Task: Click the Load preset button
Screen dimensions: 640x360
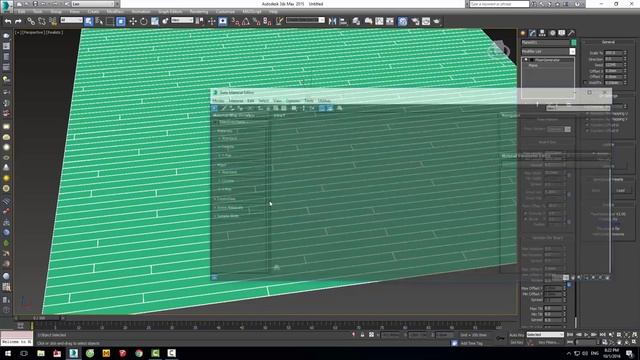Action: [620, 190]
